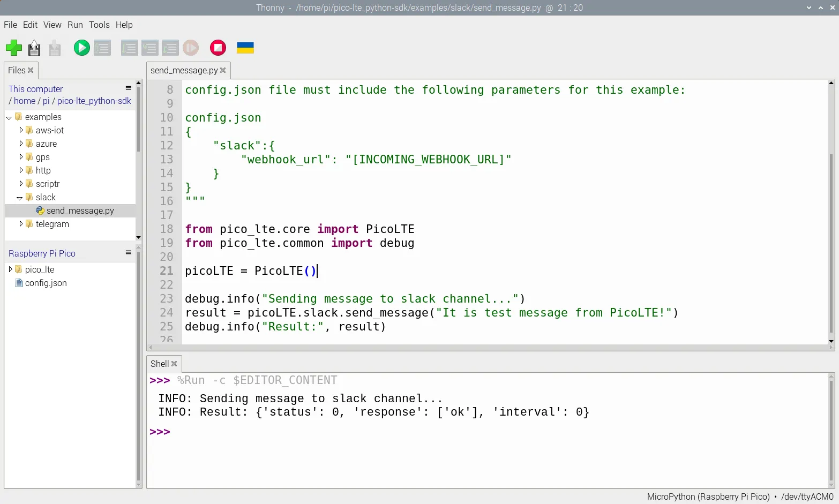This screenshot has width=839, height=504.
Task: Click the Resume debugging icon
Action: click(x=191, y=48)
